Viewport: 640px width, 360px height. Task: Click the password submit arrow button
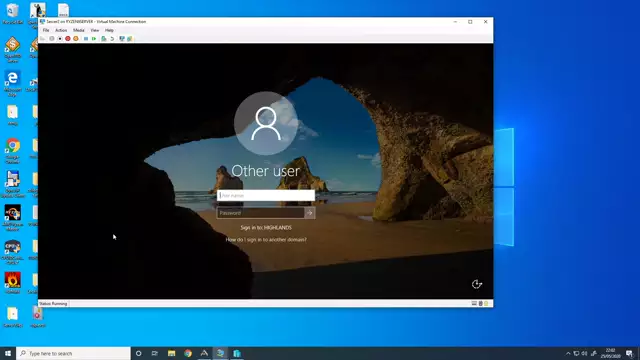(310, 213)
